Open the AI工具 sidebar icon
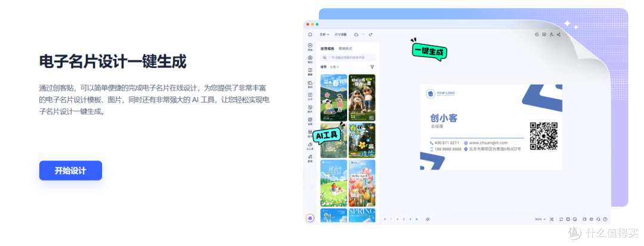 point(310,145)
